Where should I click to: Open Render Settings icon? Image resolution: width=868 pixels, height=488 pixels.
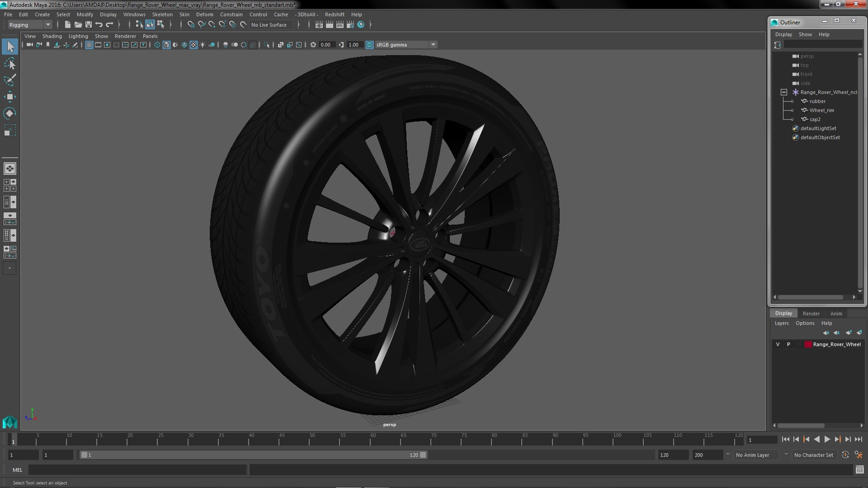(350, 25)
